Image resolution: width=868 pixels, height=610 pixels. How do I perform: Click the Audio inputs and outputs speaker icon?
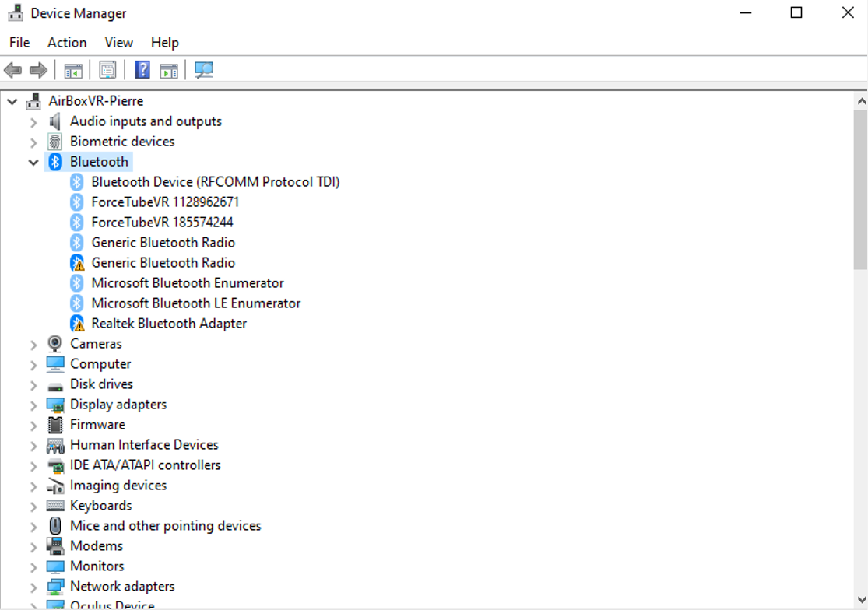54,121
